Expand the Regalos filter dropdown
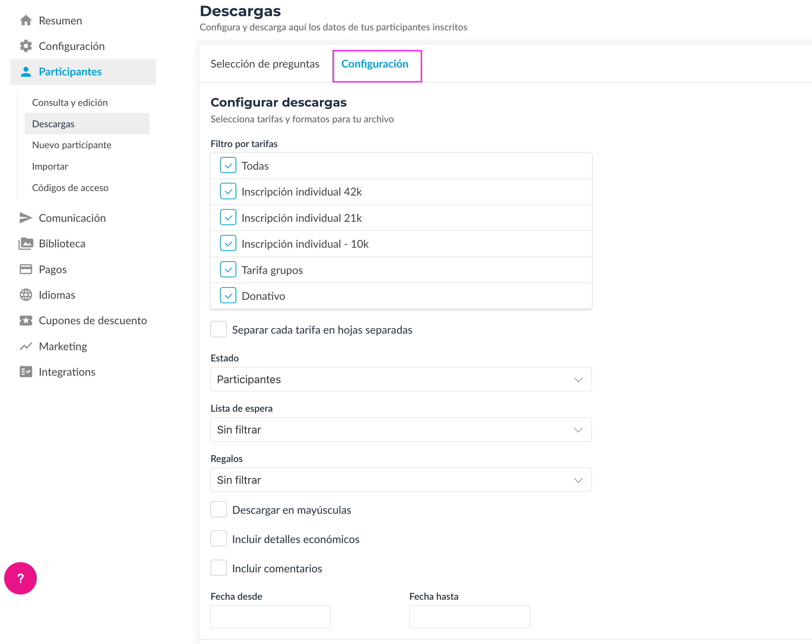 click(x=401, y=480)
